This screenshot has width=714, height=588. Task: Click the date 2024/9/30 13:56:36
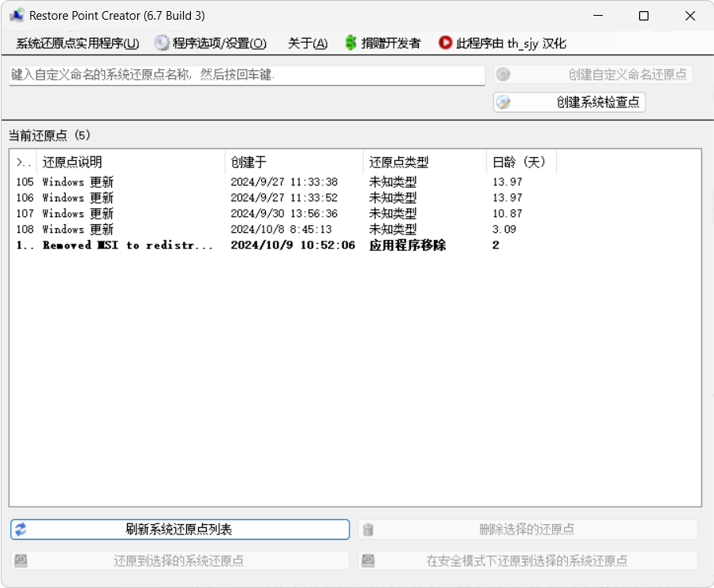(x=284, y=213)
